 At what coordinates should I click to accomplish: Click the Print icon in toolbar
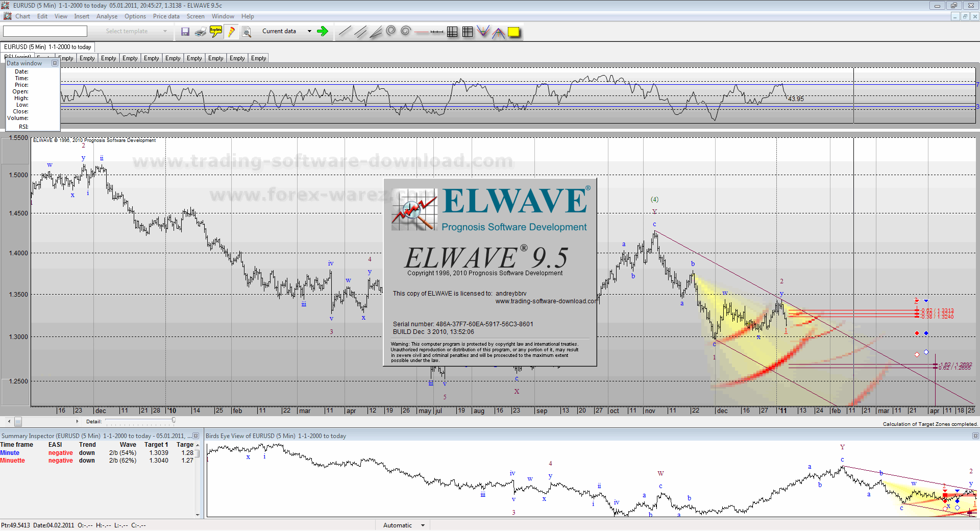pyautogui.click(x=201, y=32)
